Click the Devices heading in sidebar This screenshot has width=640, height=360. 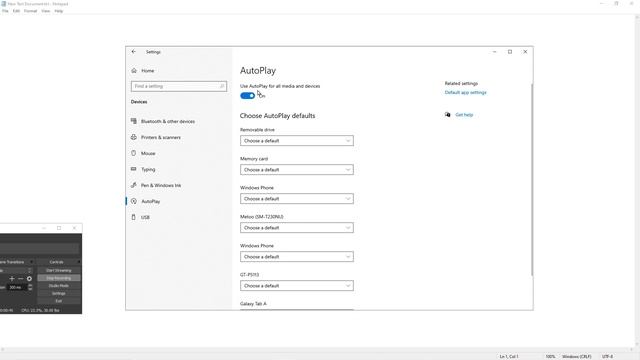(x=139, y=102)
